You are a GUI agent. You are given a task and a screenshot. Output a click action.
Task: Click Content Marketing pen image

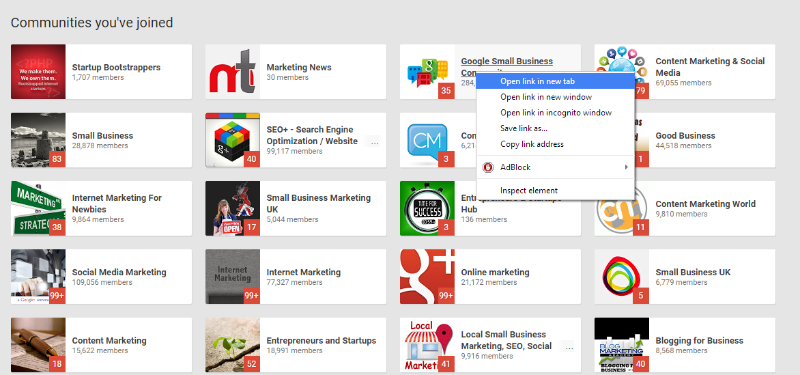38,345
